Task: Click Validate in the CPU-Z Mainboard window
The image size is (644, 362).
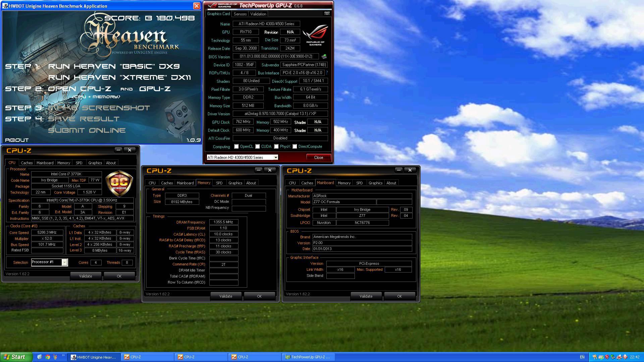Action: point(366,296)
